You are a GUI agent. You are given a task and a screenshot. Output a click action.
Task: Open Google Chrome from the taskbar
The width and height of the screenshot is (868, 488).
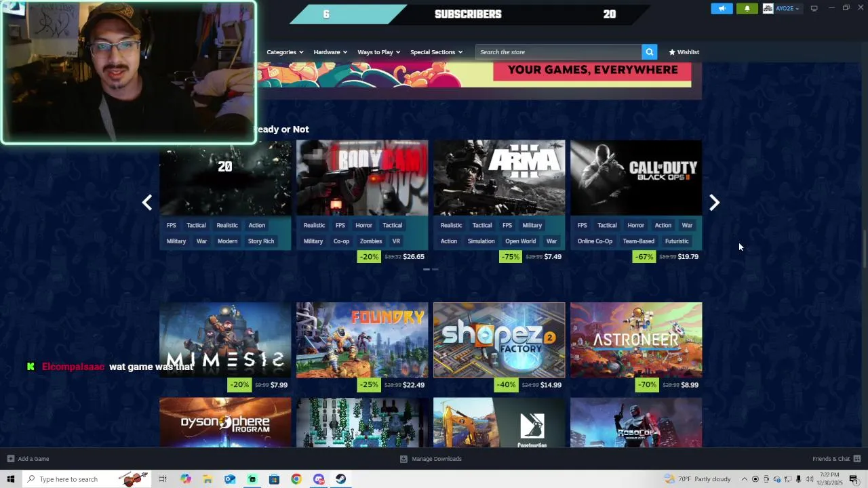pos(296,479)
